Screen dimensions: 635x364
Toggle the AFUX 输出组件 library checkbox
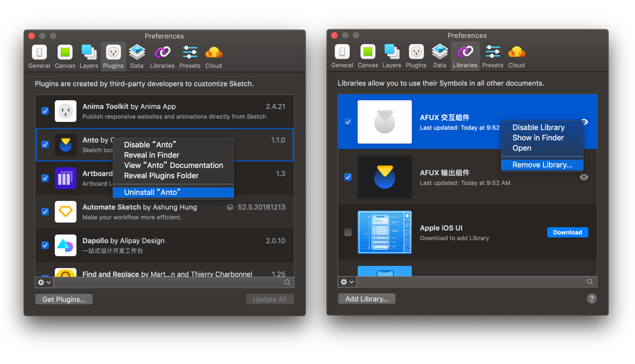tap(348, 177)
